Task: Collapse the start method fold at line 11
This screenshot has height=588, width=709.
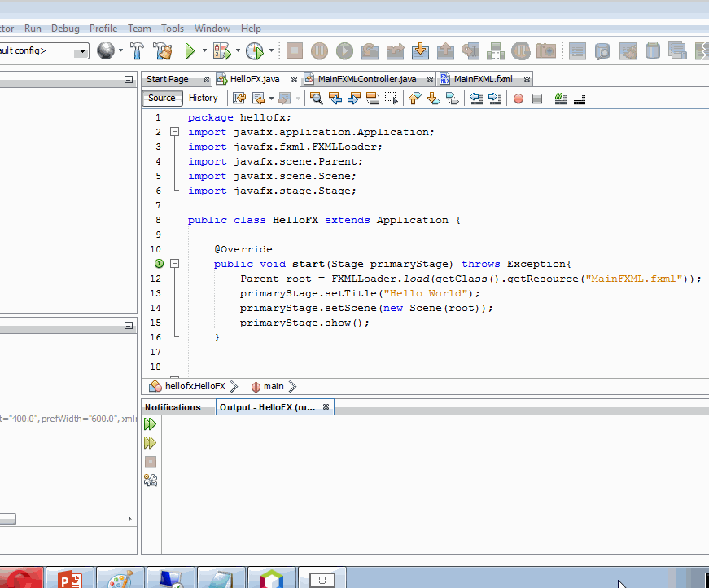Action: coord(174,263)
